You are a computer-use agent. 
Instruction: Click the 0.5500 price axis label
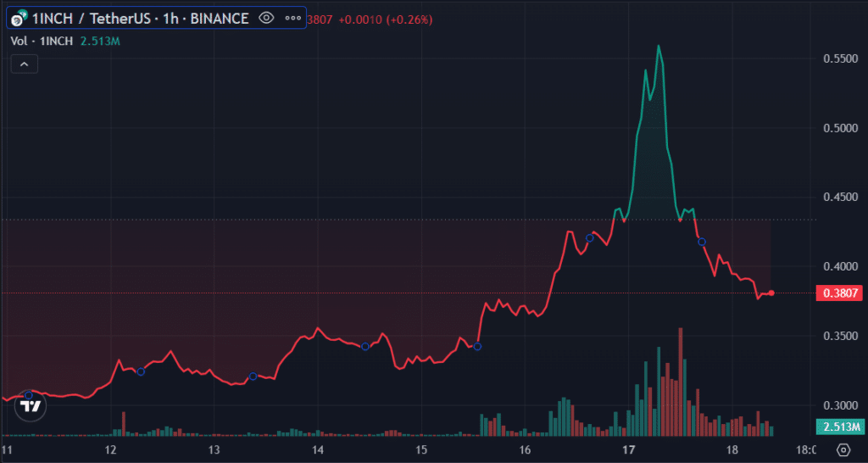tap(840, 59)
